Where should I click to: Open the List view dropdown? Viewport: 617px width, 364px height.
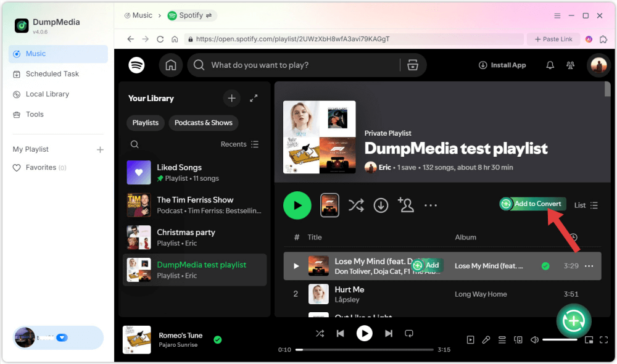(586, 205)
